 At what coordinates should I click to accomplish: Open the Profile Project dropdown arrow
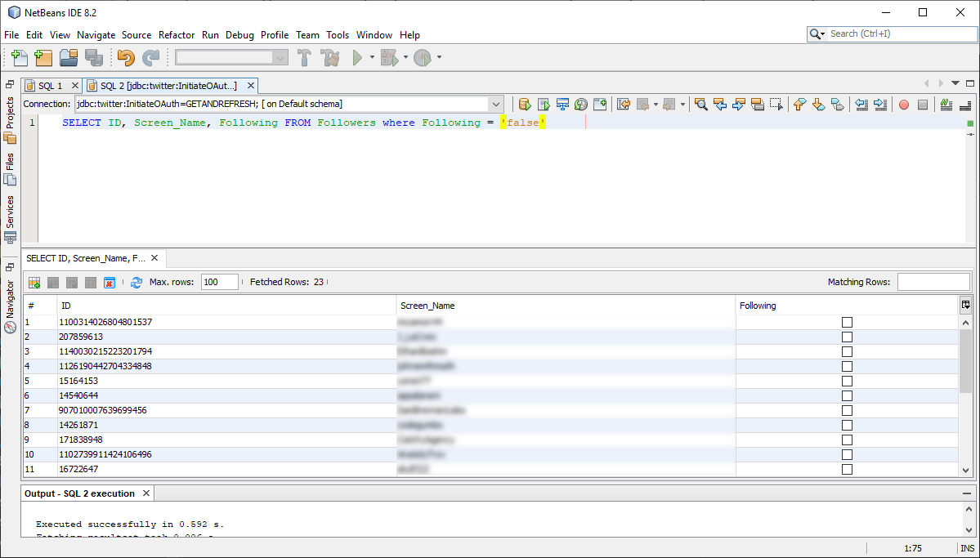(439, 57)
